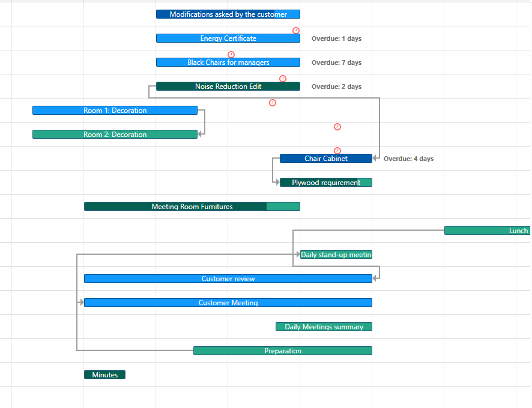Select the Plywood requirement bar
This screenshot has width=532, height=408.
325,182
